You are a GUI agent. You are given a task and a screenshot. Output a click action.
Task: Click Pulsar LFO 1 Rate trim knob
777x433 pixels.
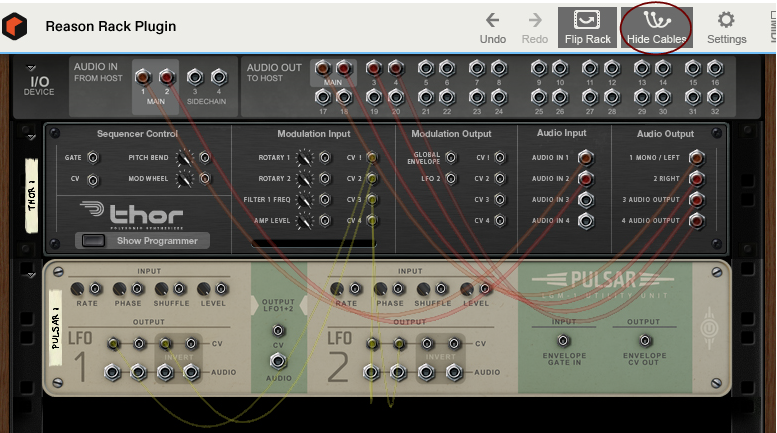click(77, 288)
